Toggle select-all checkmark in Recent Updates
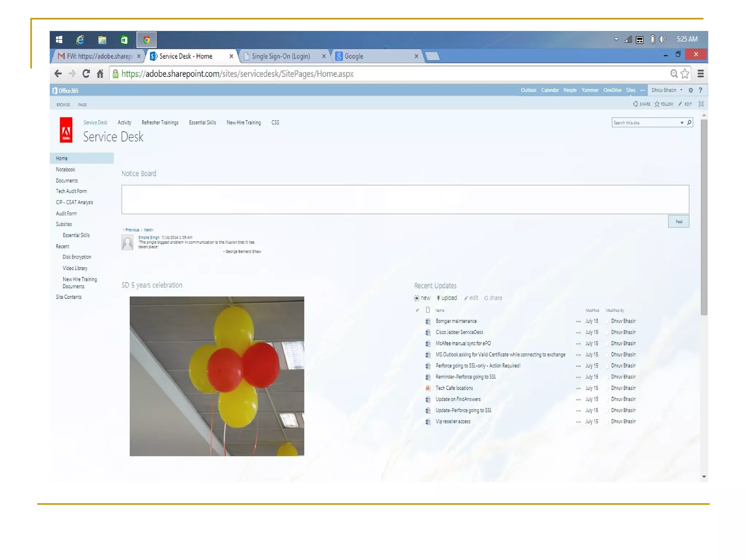This screenshot has height=560, width=747. tap(417, 310)
